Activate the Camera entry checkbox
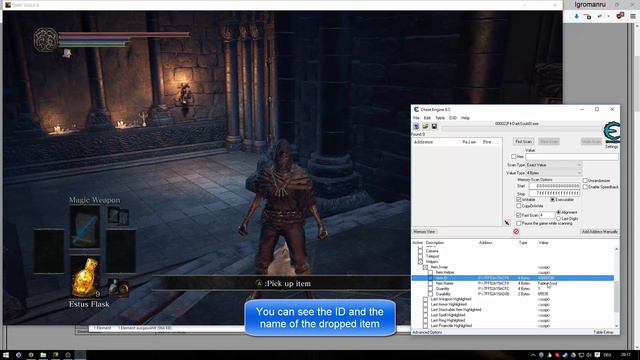 [420, 251]
